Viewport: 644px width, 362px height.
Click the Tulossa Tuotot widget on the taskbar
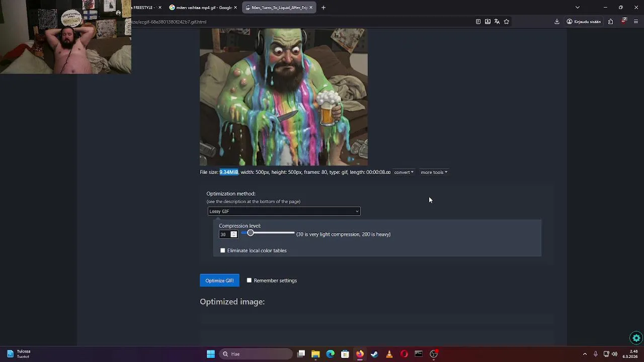pos(19,354)
